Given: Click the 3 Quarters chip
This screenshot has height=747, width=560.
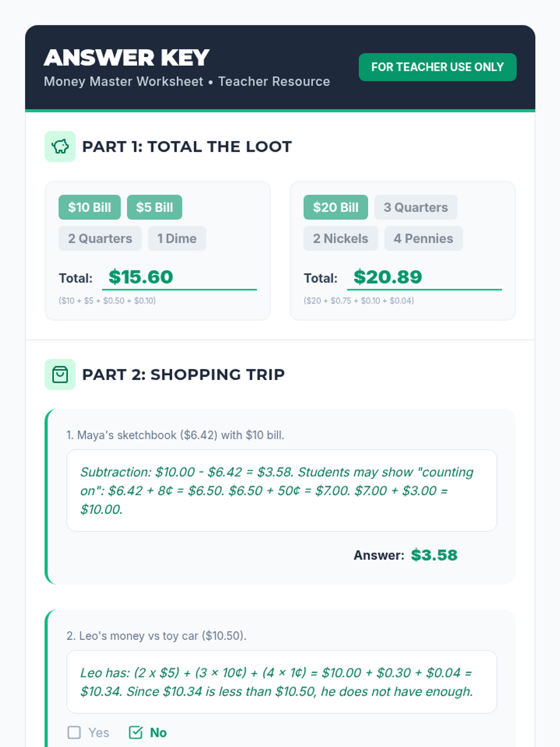Looking at the screenshot, I should 415,207.
